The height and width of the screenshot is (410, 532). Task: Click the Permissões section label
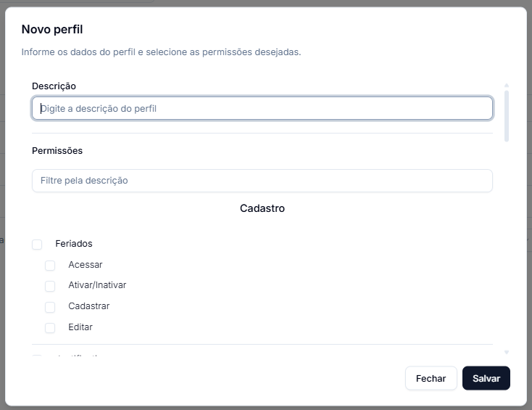tap(57, 150)
